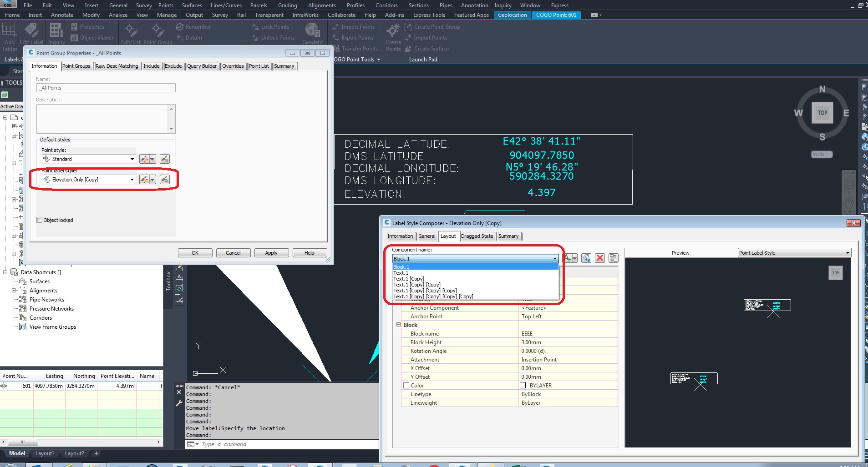
Task: Open the Geolocation ribbon tab
Action: tap(512, 15)
